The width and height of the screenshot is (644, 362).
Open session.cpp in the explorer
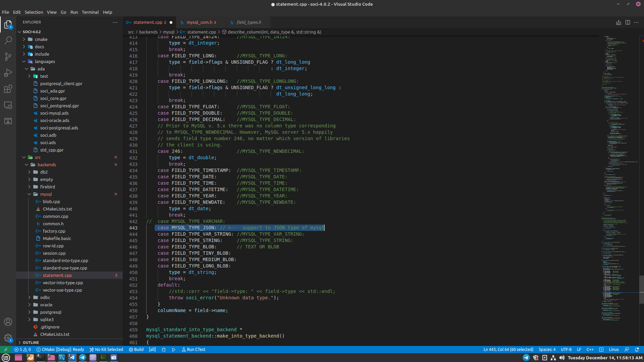[54, 253]
